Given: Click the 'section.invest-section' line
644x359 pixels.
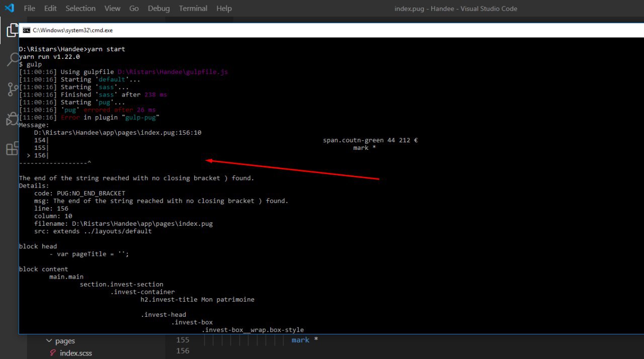Looking at the screenshot, I should [x=121, y=284].
